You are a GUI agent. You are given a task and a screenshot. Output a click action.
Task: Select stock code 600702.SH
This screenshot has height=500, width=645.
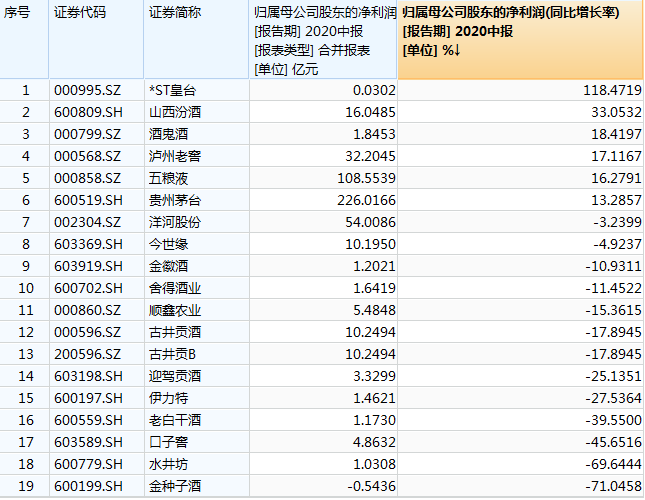pos(88,288)
